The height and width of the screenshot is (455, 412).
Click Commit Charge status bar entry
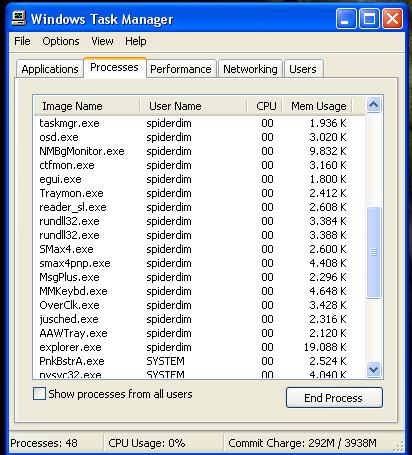pos(302,443)
